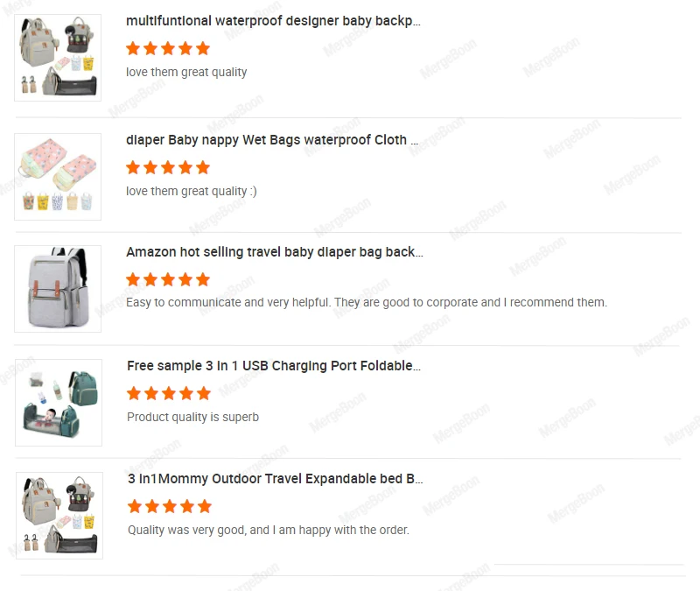Click the first star of the Free sample rating
Image resolution: width=700 pixels, height=591 pixels.
[x=134, y=393]
